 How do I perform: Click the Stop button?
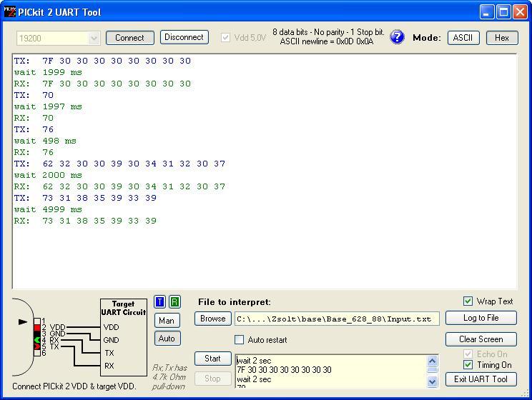[x=213, y=379]
